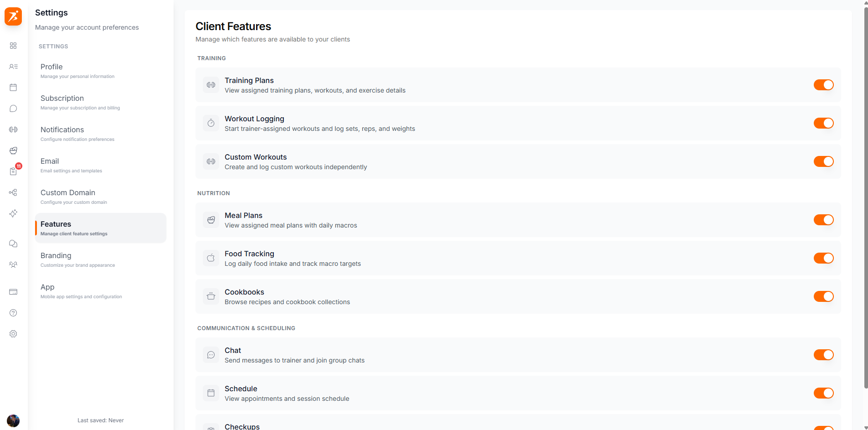868x430 pixels.
Task: Click the help question mark icon
Action: coord(13,313)
